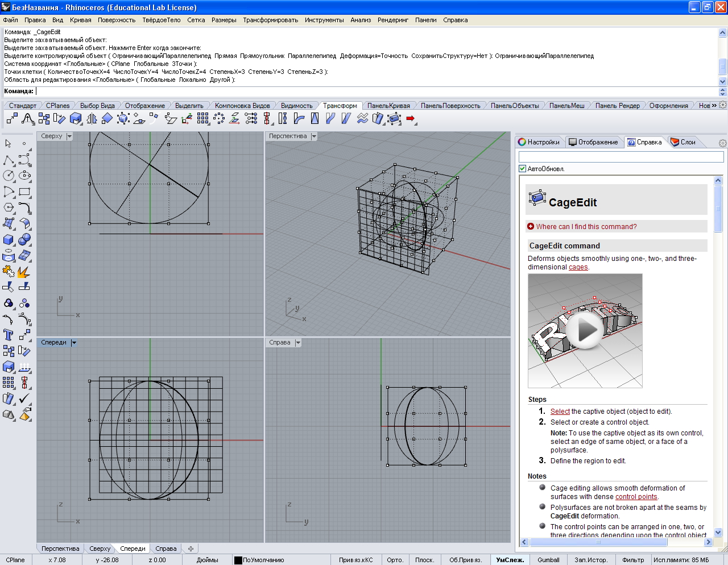Choose the Circle tool in the left sidebar
The height and width of the screenshot is (565, 728).
[9, 176]
